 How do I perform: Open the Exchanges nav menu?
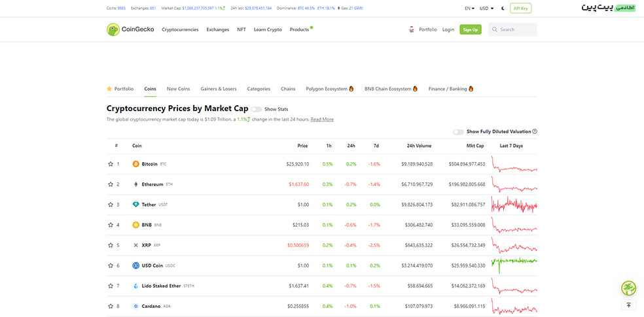(x=218, y=29)
